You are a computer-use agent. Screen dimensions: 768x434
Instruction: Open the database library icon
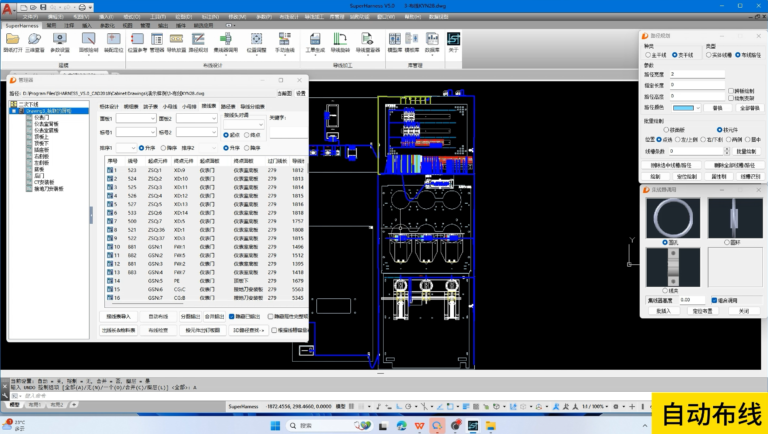pyautogui.click(x=432, y=39)
